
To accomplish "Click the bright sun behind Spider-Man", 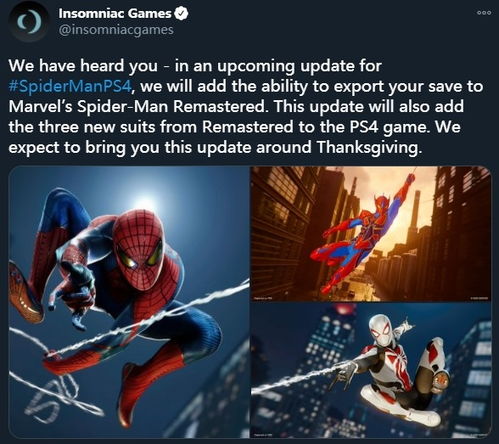I will [144, 201].
